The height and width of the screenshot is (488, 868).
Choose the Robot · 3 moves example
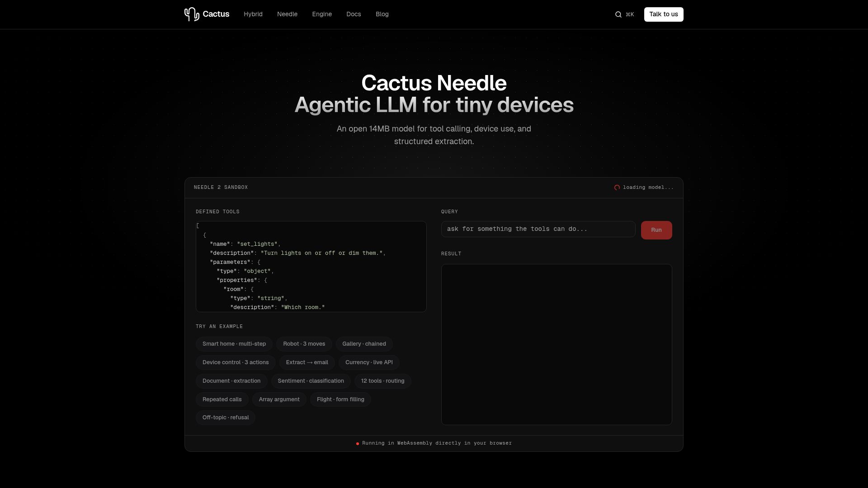[304, 344]
